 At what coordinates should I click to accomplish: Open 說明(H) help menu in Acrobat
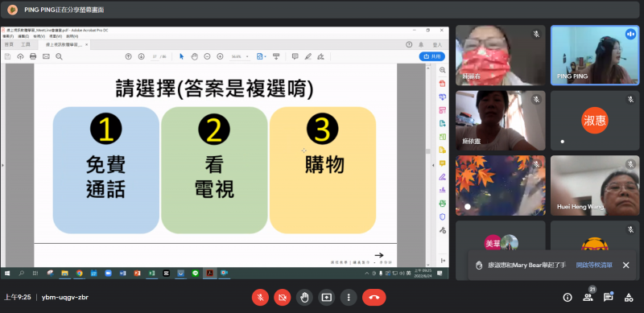click(x=72, y=36)
